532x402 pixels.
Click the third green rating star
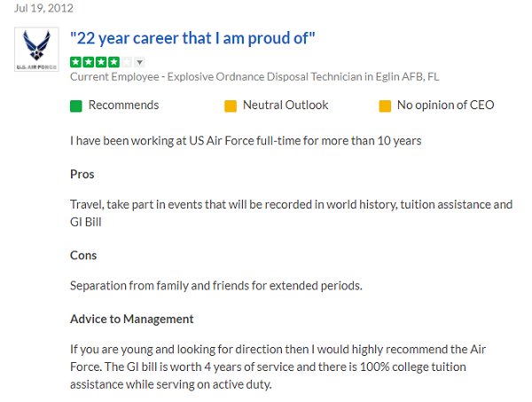pos(99,62)
